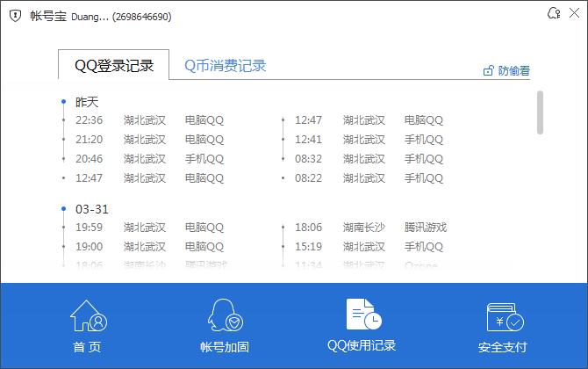This screenshot has width=588, height=369.
Task: Click 湖南长沙 location in the 18:06 row
Action: [x=363, y=227]
